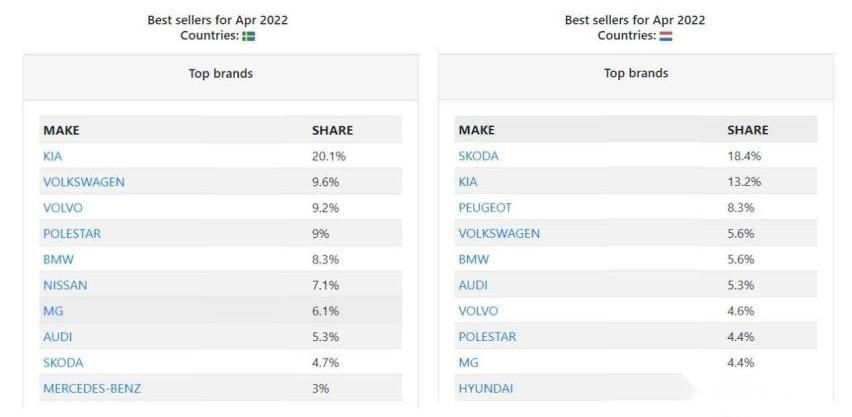Viewport: 852px width, 417px height.
Task: Click the Sweden flag icon
Action: pyautogui.click(x=248, y=36)
